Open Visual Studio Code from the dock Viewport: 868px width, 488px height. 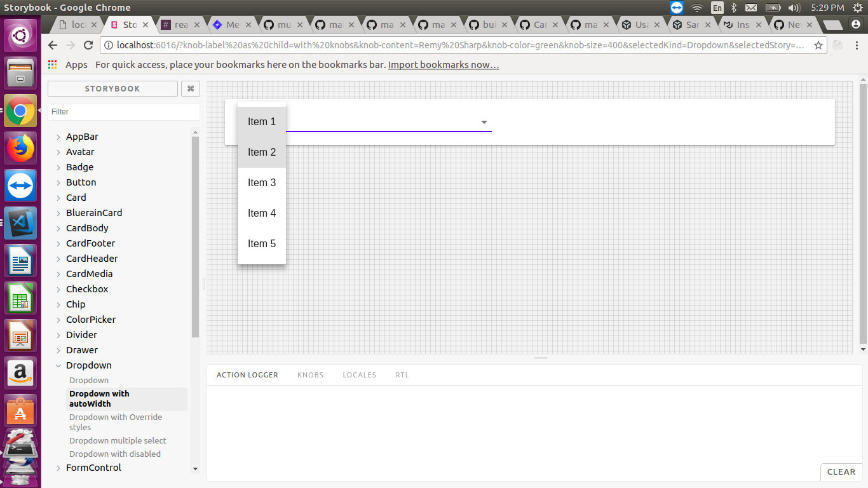click(x=20, y=223)
